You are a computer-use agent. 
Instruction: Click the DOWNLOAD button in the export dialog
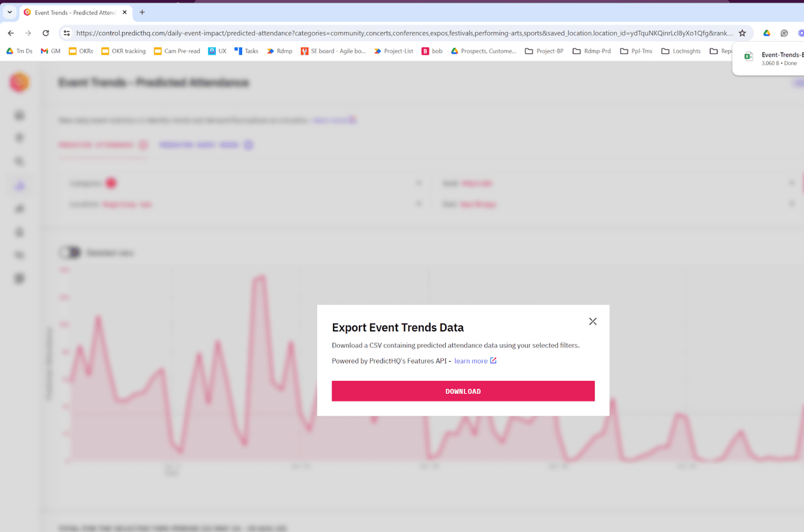click(463, 390)
